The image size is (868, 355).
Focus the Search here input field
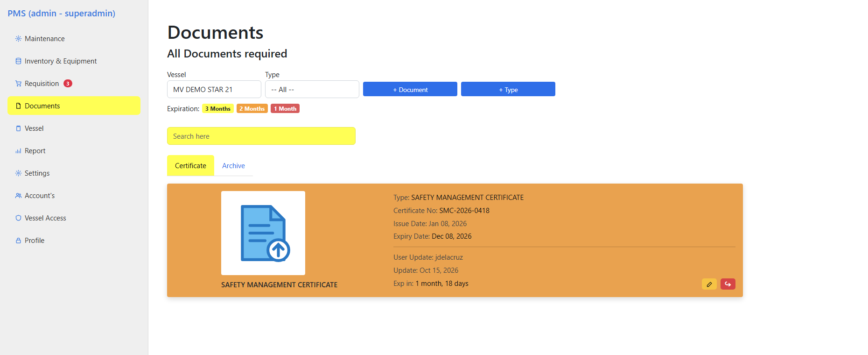(x=261, y=136)
